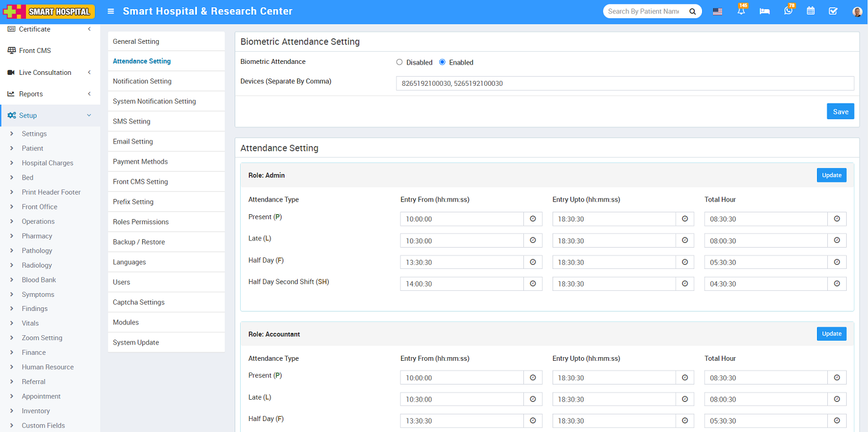
Task: Click Update for Role: Admin
Action: (x=831, y=175)
